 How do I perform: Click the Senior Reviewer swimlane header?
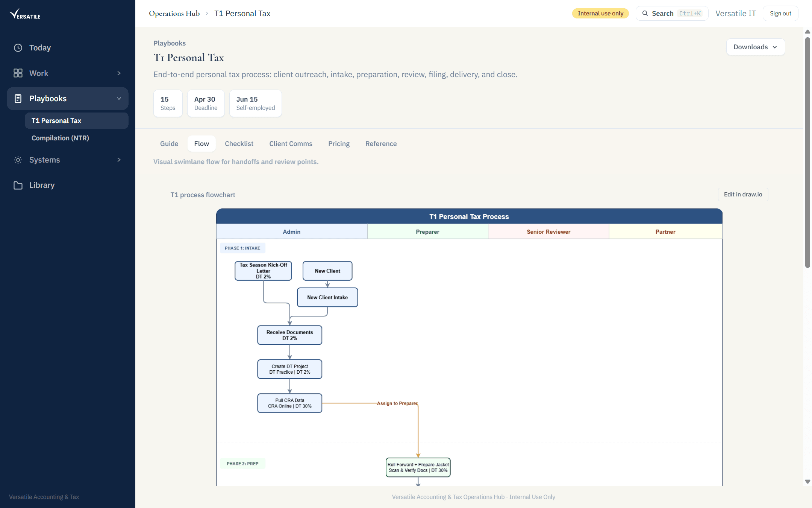click(548, 232)
